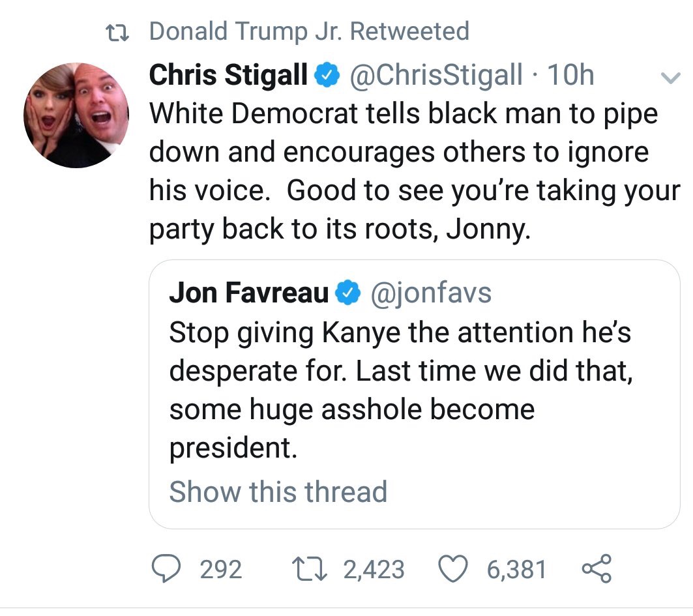Open Chris Stigall's profile avatar photo
The width and height of the screenshot is (693, 616).
76,115
